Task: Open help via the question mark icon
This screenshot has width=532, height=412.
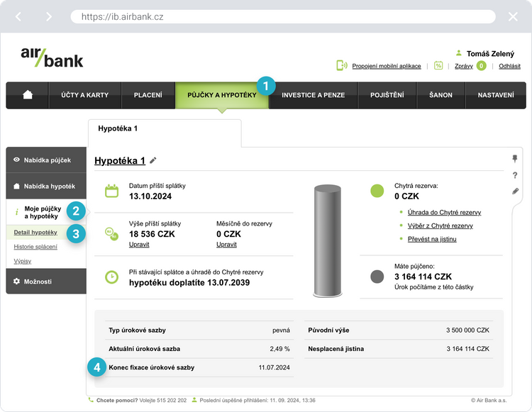Action: click(515, 175)
